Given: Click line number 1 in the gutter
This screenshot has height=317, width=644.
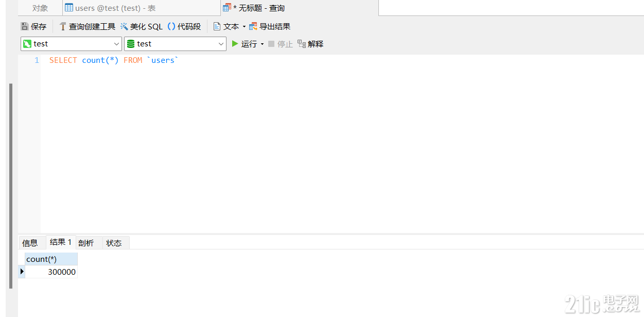Looking at the screenshot, I should (37, 60).
